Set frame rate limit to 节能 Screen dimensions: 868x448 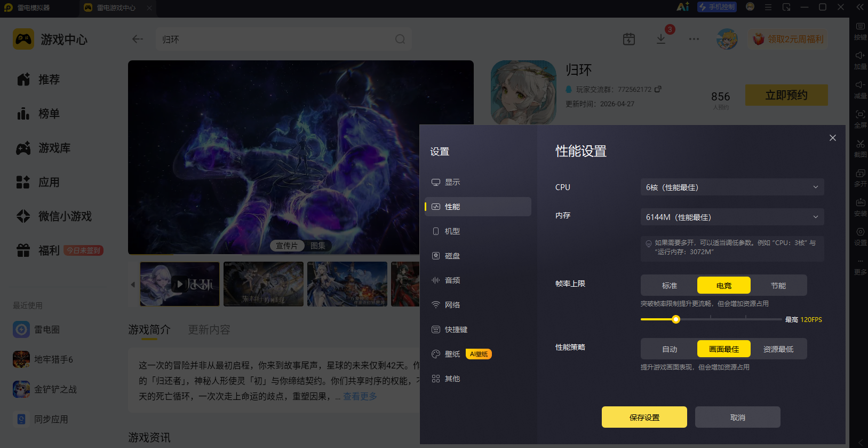pos(778,286)
